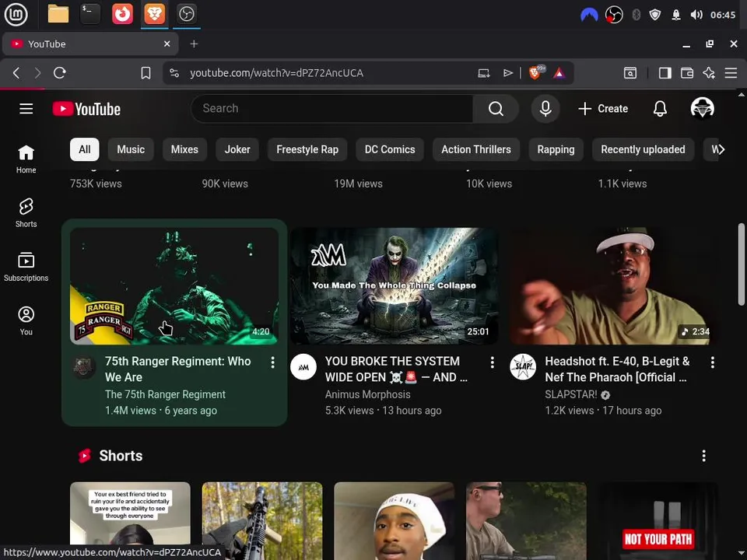Open YOU BROKE THE SYSTEM WIDE OPEN title
Viewport: 747px width, 560px height.
(x=396, y=369)
